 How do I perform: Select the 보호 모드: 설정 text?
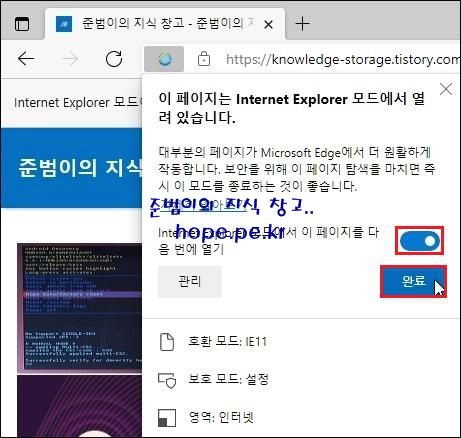tap(229, 379)
